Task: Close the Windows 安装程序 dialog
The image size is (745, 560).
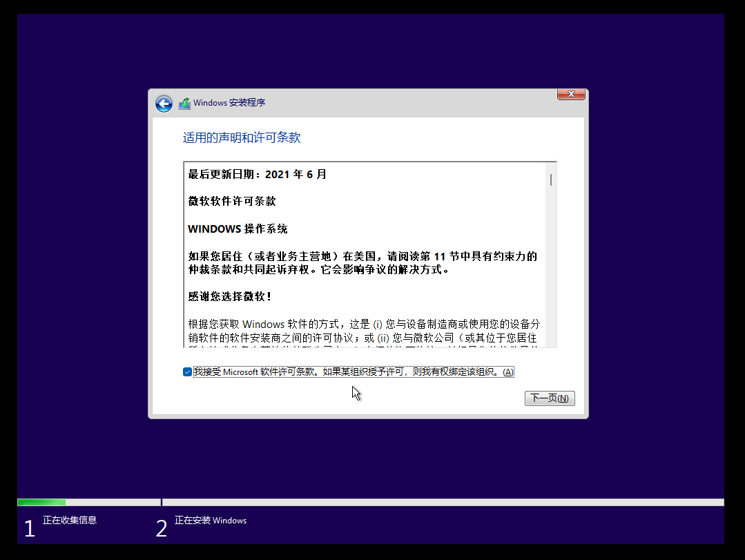Action: pos(571,95)
